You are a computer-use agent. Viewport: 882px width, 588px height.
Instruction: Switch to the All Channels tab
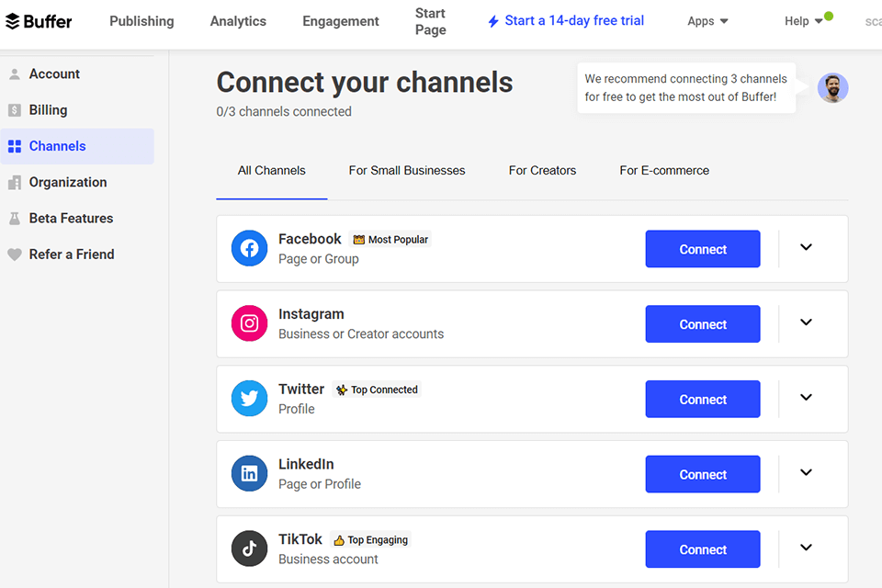272,171
